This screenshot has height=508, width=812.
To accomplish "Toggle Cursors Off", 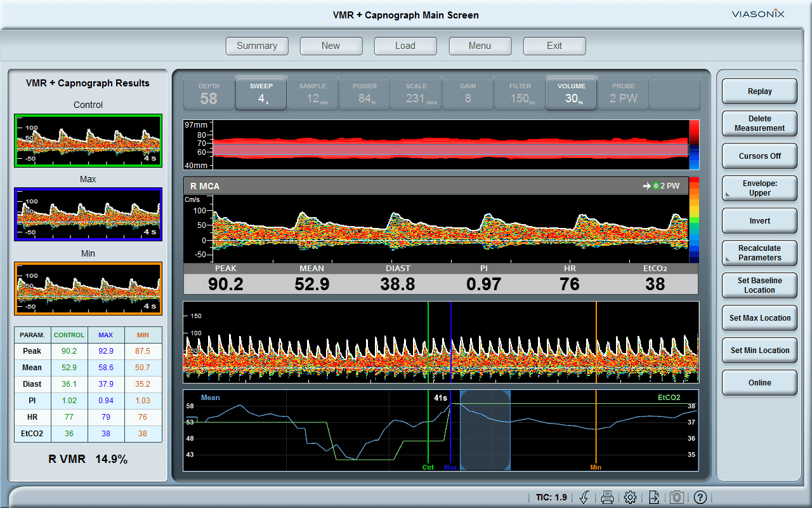I will (759, 156).
